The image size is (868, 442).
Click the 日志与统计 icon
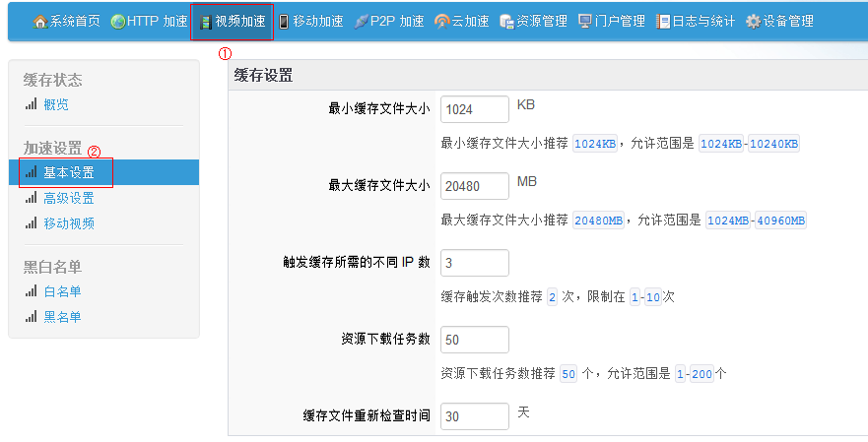point(663,22)
